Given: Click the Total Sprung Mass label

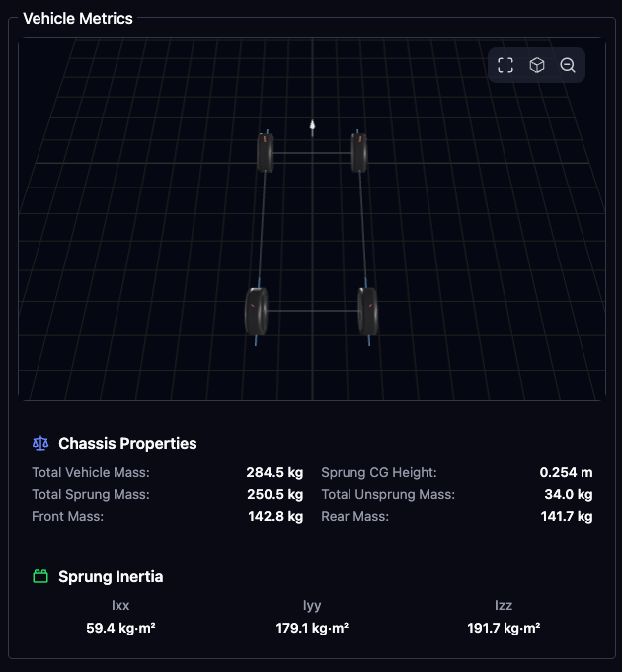Looking at the screenshot, I should tap(91, 494).
